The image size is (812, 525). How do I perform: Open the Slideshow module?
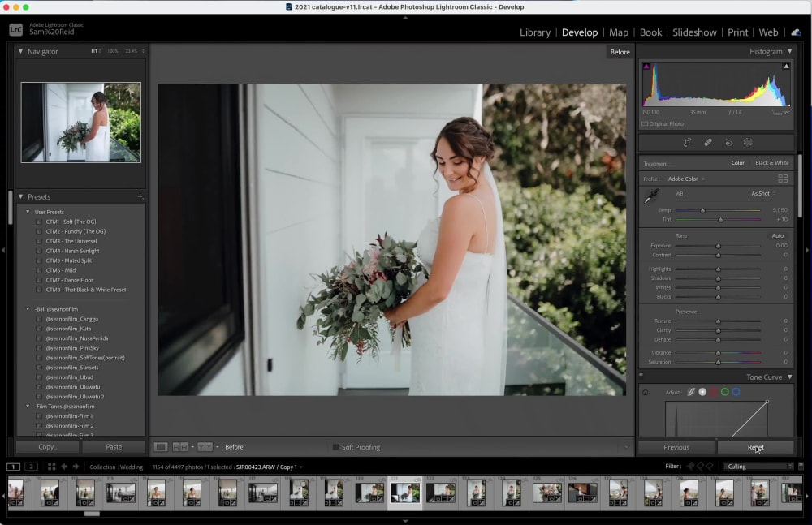point(694,32)
